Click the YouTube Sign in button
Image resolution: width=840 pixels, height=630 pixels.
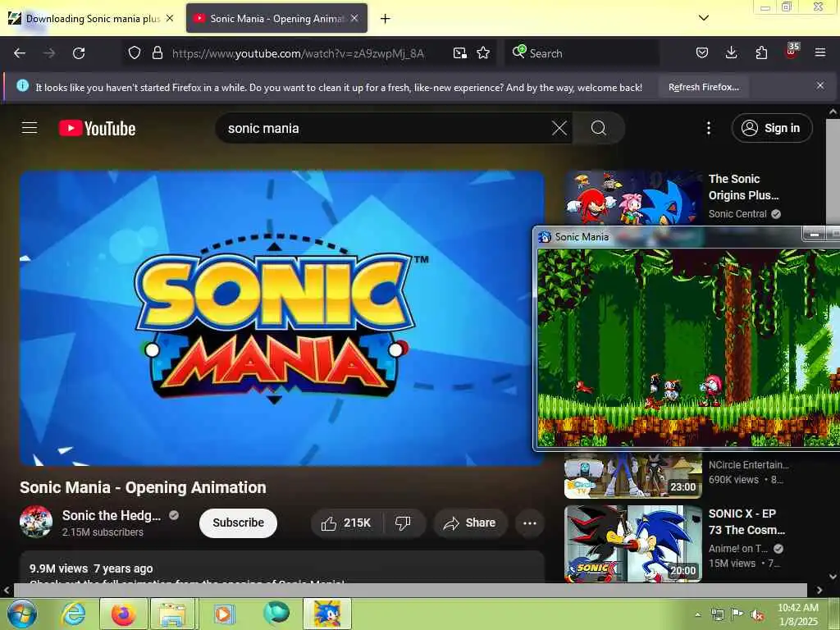click(x=772, y=128)
